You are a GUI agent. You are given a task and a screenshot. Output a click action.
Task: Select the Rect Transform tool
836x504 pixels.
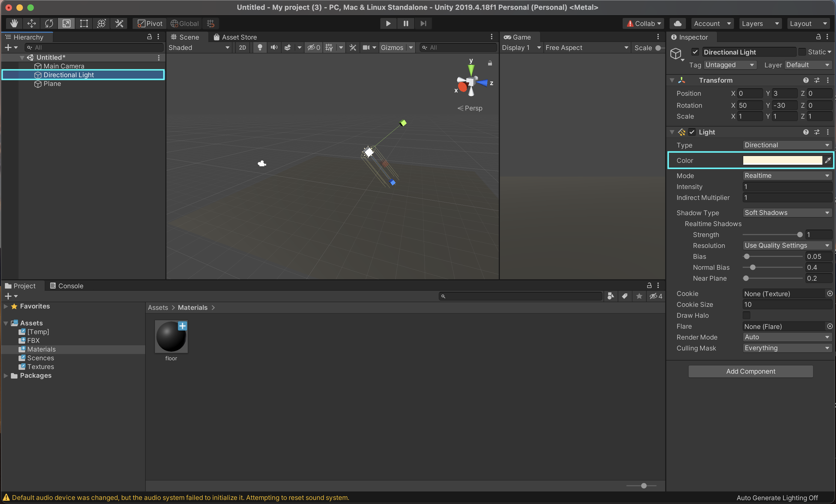pos(84,23)
